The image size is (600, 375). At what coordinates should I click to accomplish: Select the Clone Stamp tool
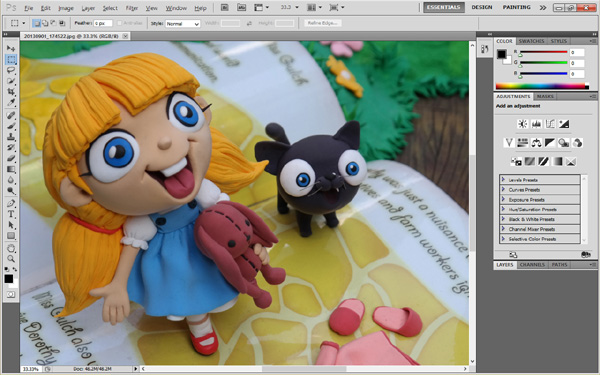(x=11, y=137)
